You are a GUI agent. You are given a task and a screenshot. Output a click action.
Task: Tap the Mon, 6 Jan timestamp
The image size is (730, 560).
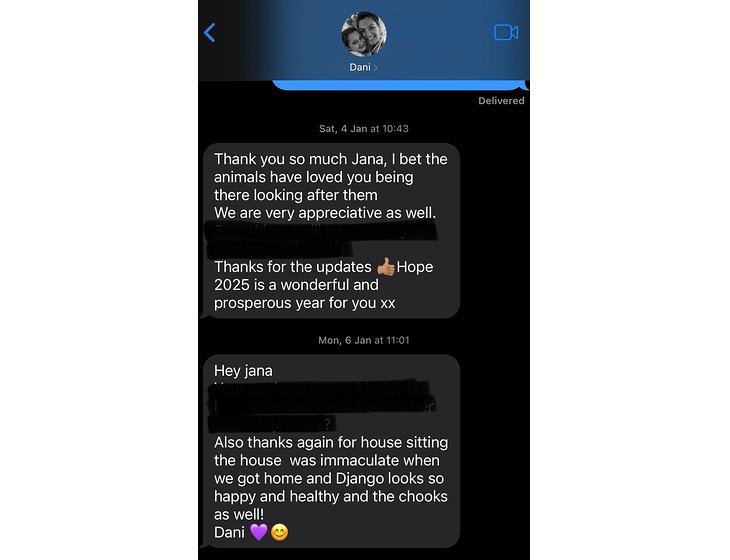click(364, 340)
